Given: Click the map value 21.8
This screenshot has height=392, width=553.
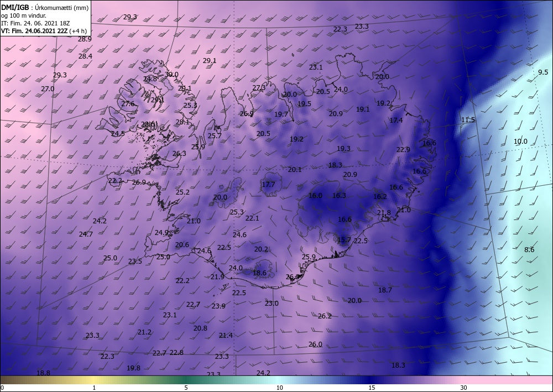Looking at the screenshot, I should point(384,212).
